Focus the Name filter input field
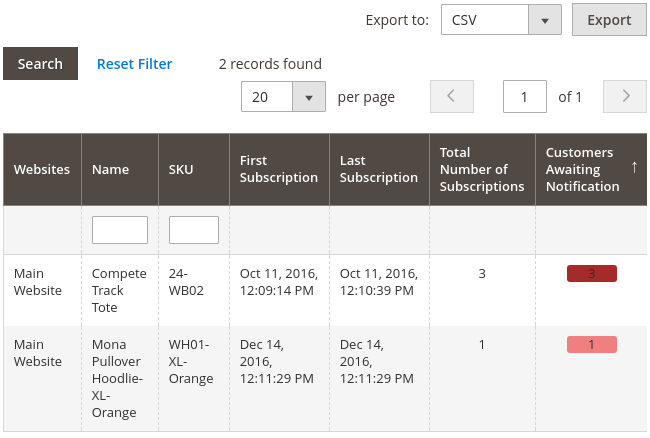 coord(119,230)
